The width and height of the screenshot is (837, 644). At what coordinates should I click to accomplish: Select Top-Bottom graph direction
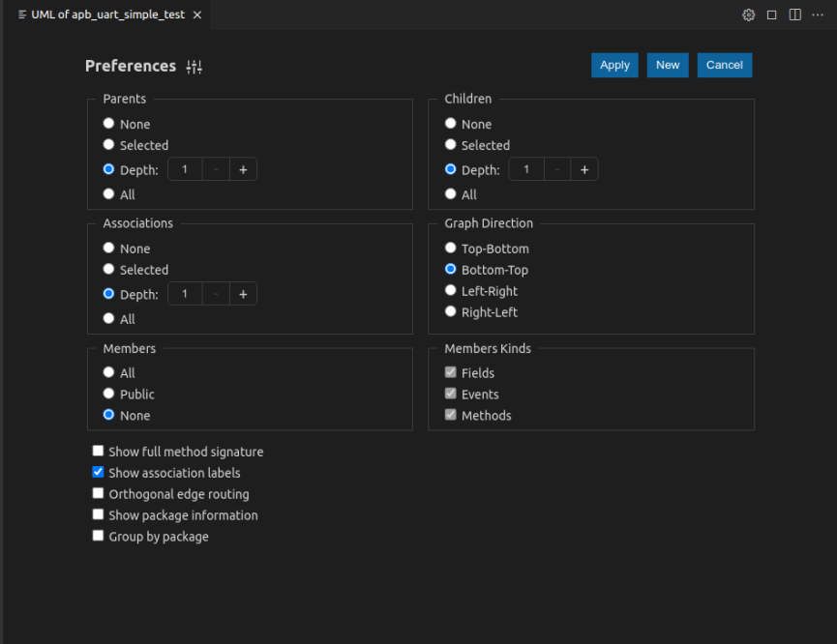click(449, 247)
